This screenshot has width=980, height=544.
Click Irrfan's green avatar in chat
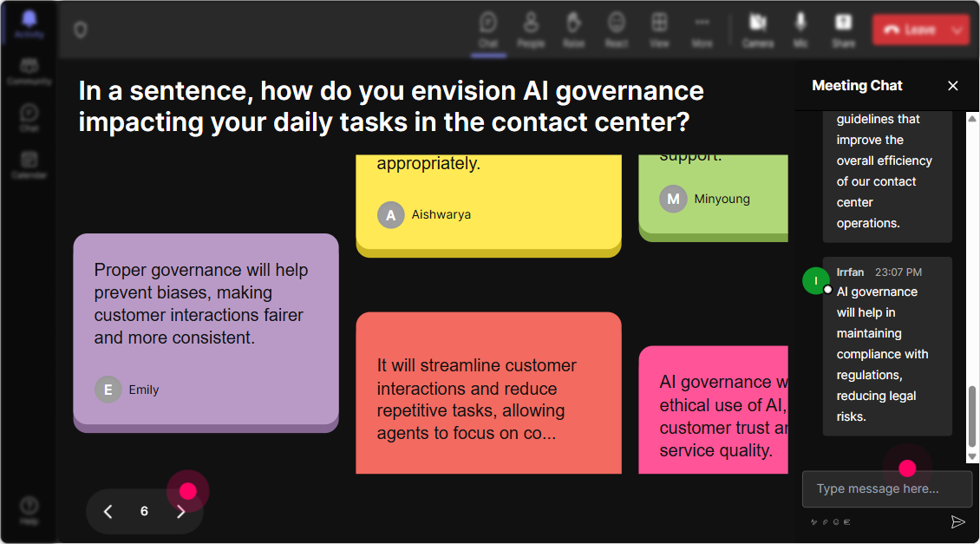tap(815, 281)
